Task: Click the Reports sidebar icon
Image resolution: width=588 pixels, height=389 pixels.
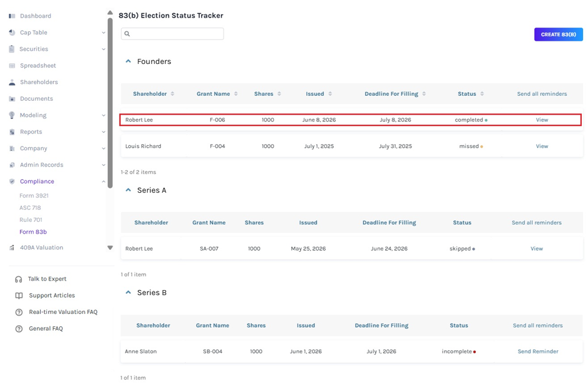Action: point(12,132)
